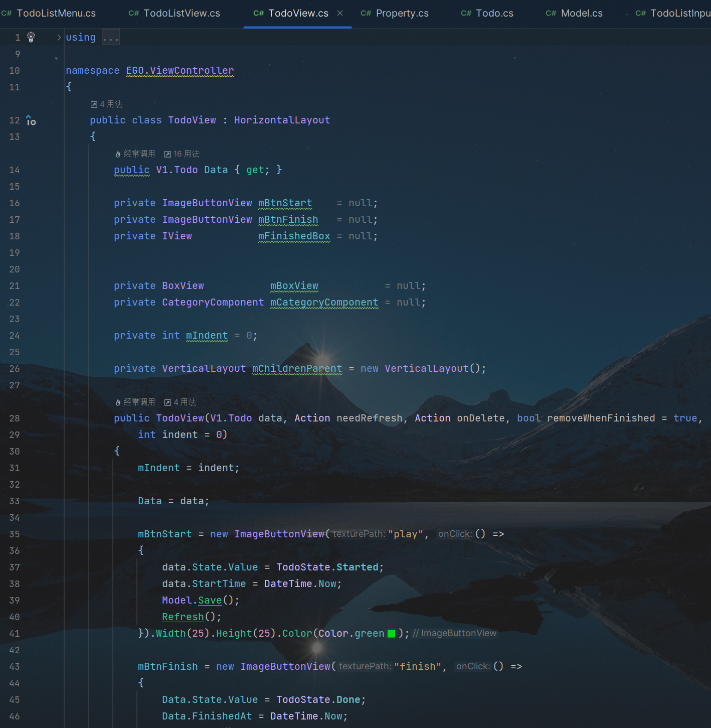Click the C# icon on TodoView.cs tab
Image resolution: width=711 pixels, height=728 pixels.
point(258,13)
